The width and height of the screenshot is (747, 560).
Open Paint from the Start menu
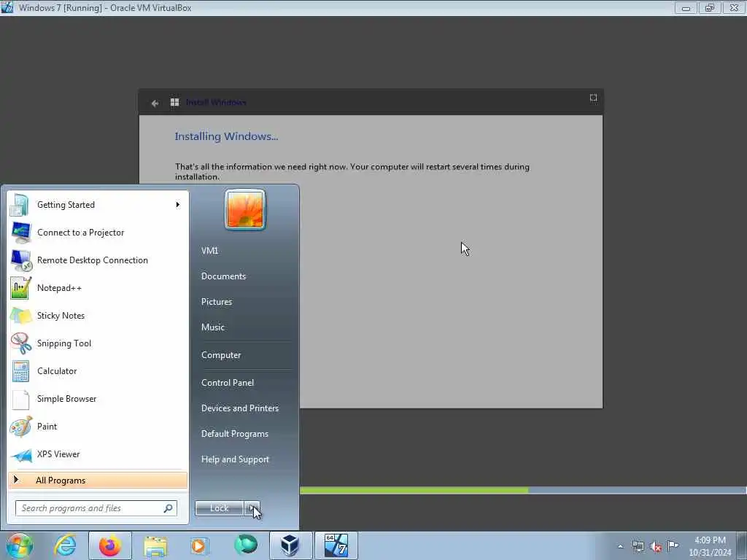pos(98,426)
